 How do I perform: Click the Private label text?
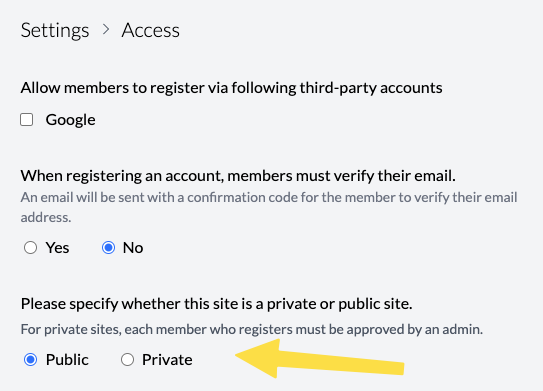tap(167, 359)
